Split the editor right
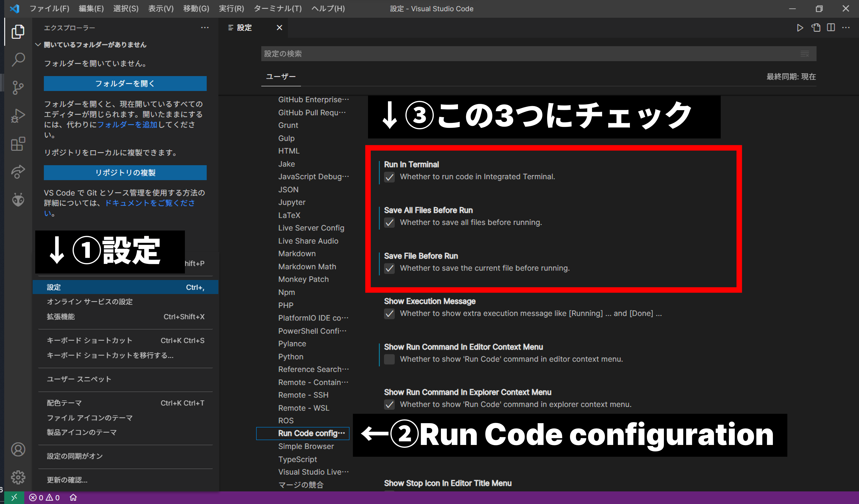This screenshot has height=504, width=859. tap(831, 28)
